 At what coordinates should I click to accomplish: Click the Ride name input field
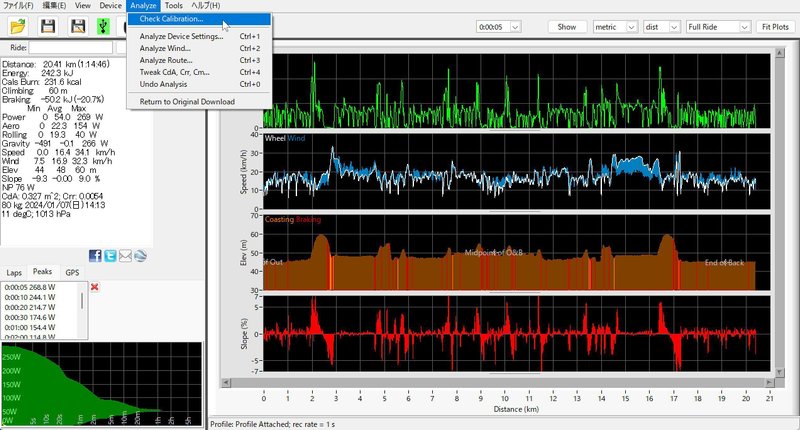(70, 47)
